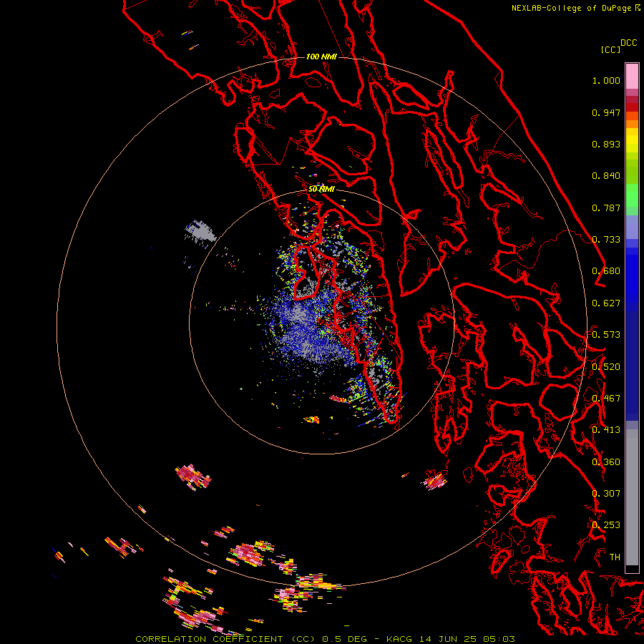
Task: Click the 0.840 scale value
Action: pos(606,176)
